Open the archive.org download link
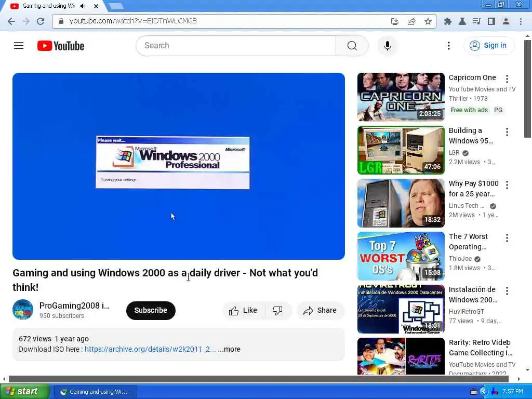This screenshot has height=399, width=532. click(150, 349)
